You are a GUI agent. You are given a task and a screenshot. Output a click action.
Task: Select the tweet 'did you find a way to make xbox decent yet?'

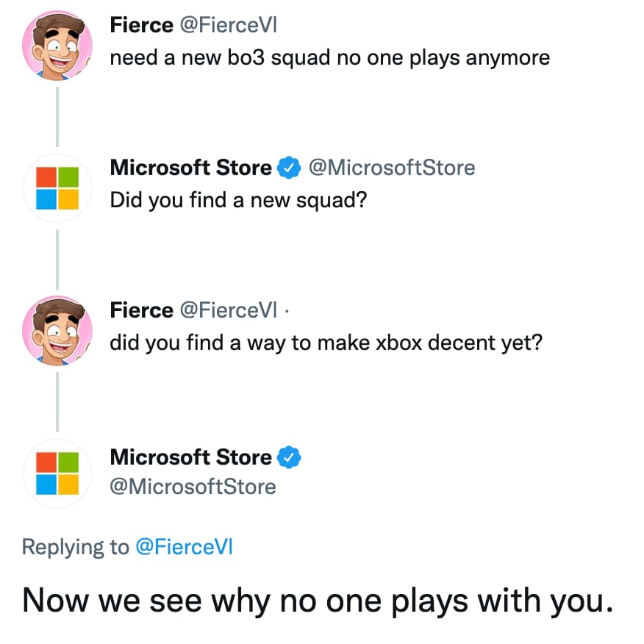click(326, 343)
